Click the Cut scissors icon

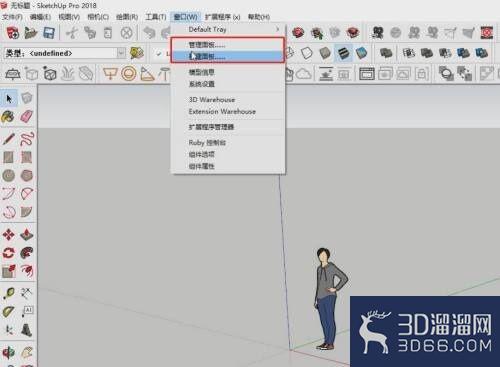point(72,33)
